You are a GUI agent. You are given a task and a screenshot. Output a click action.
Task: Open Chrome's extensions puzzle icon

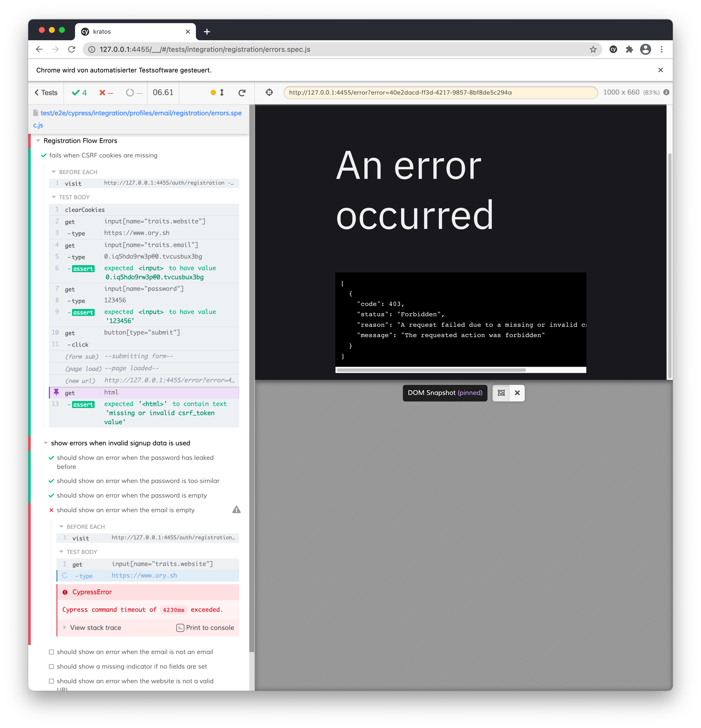[630, 49]
